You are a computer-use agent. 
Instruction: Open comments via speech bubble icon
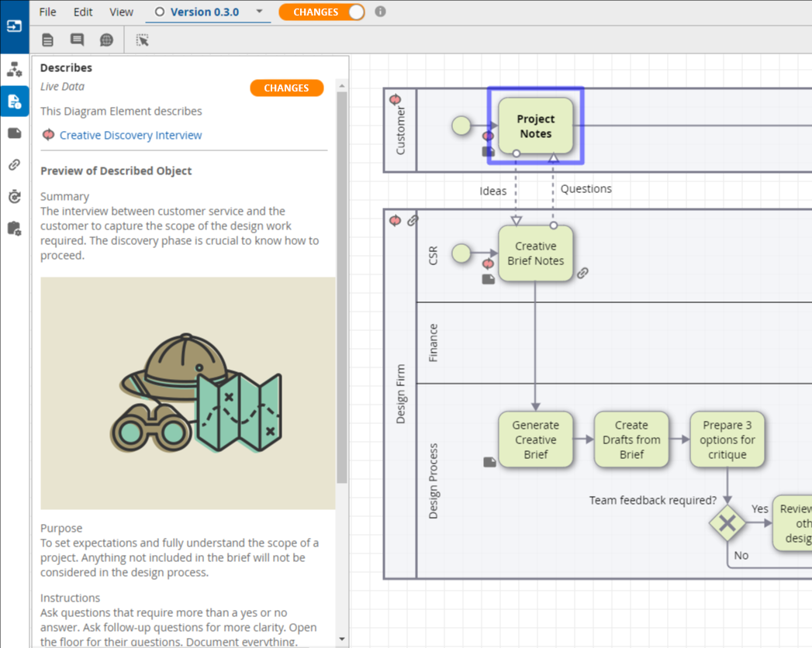77,40
